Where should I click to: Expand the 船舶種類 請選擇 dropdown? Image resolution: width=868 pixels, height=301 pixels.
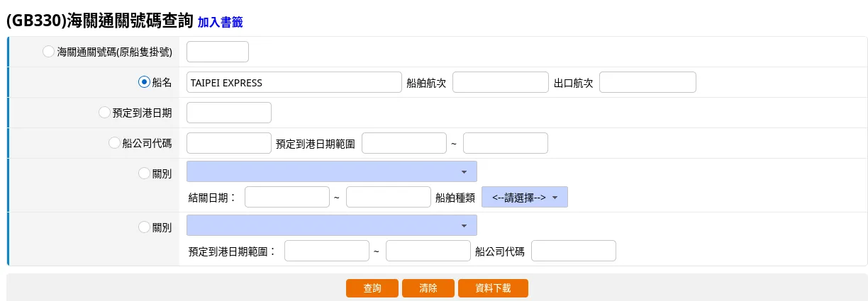pos(524,198)
